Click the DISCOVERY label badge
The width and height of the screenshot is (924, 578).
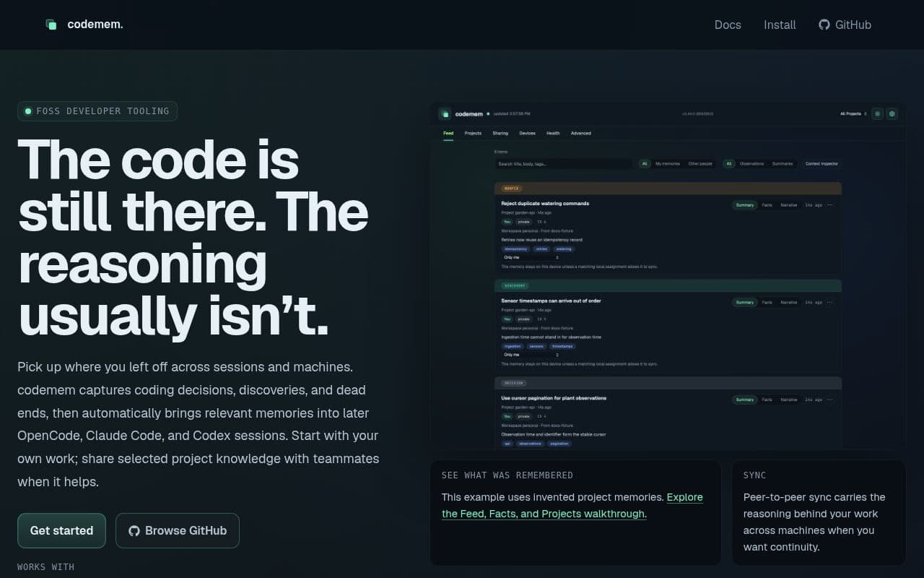tap(515, 285)
